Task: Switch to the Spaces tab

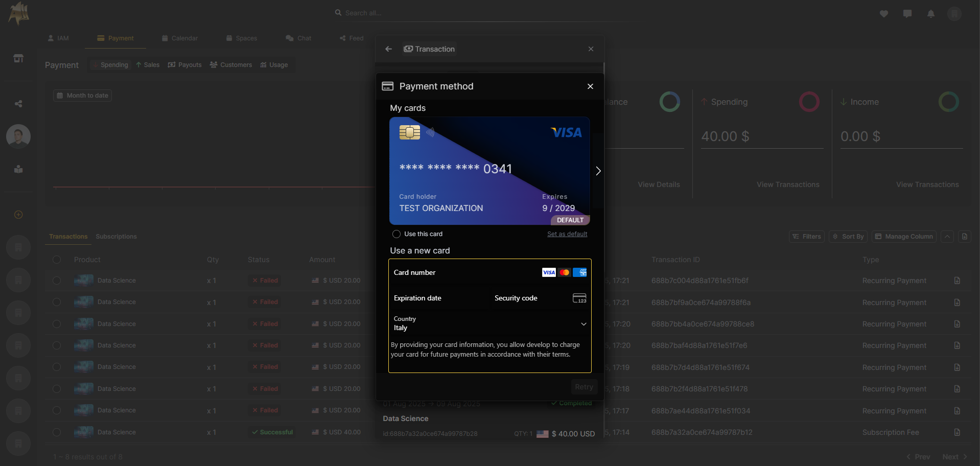Action: (x=242, y=38)
